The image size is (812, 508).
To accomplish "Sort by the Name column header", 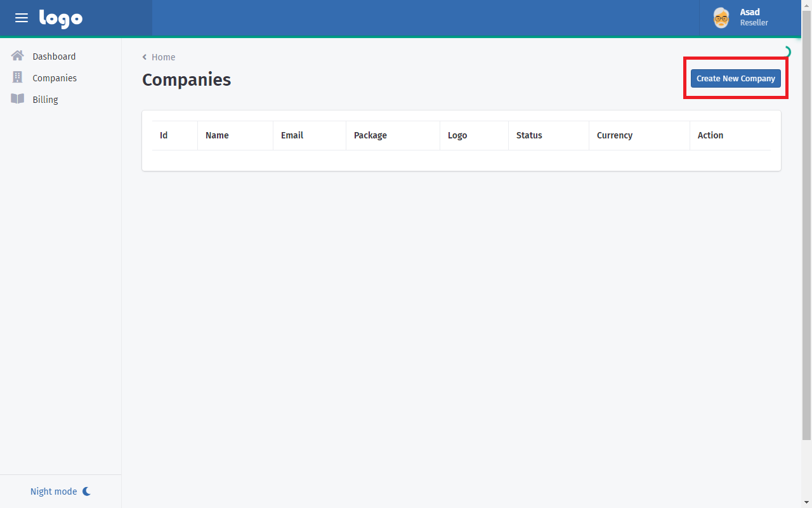I will click(217, 135).
